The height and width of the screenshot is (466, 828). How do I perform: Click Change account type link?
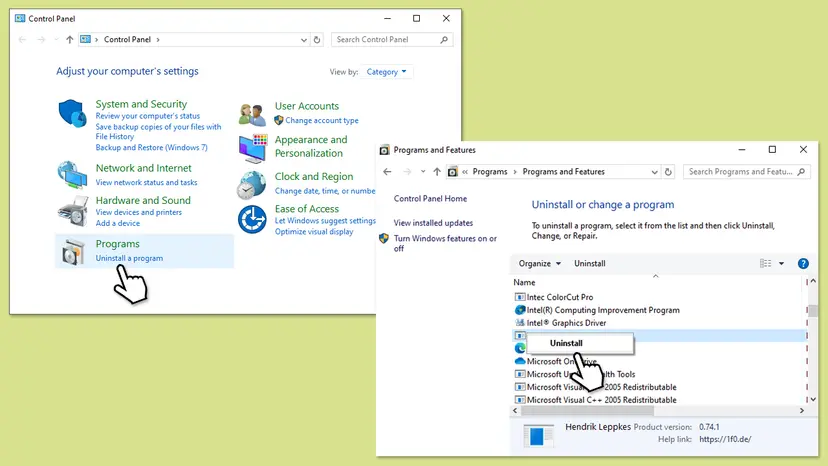tap(322, 120)
